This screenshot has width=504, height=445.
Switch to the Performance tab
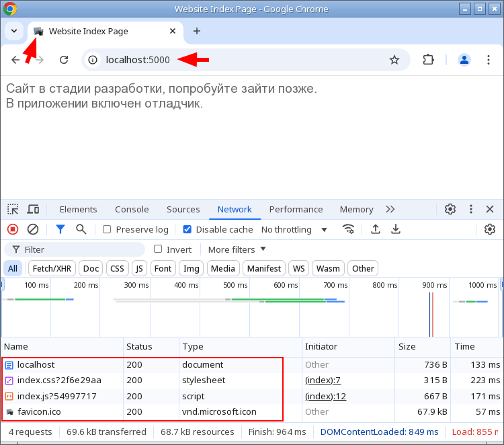296,209
